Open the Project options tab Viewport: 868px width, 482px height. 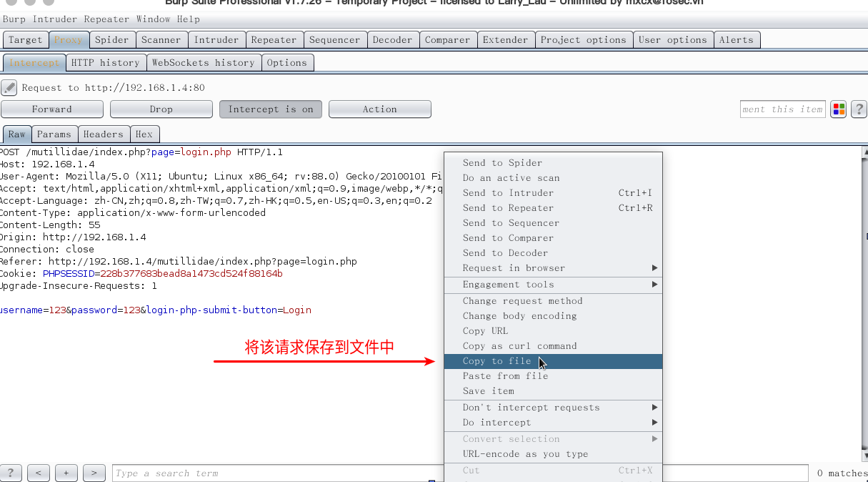tap(584, 40)
